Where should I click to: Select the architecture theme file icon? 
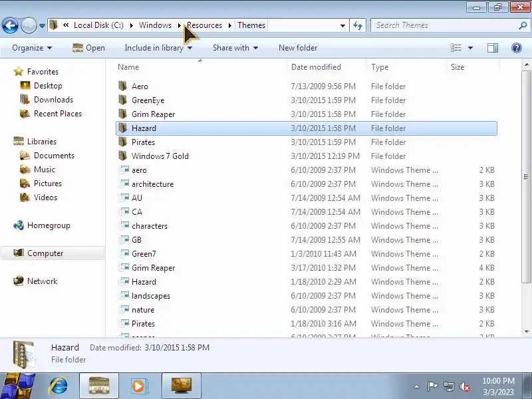click(124, 184)
